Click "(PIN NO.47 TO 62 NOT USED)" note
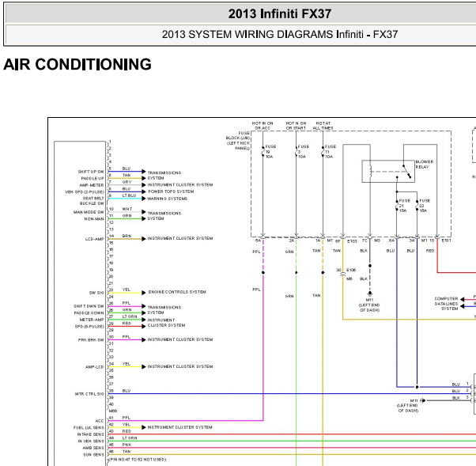 (x=138, y=460)
